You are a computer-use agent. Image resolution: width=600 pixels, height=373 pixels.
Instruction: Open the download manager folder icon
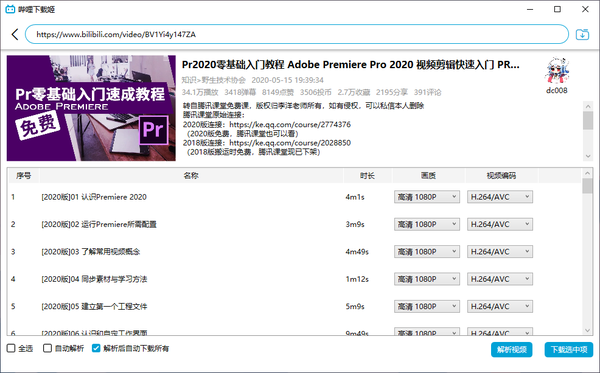(582, 34)
